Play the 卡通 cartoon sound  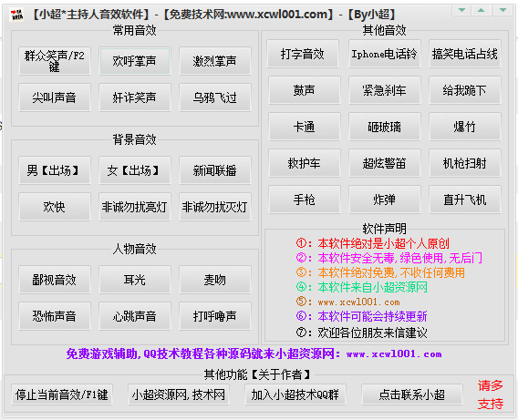tap(305, 127)
